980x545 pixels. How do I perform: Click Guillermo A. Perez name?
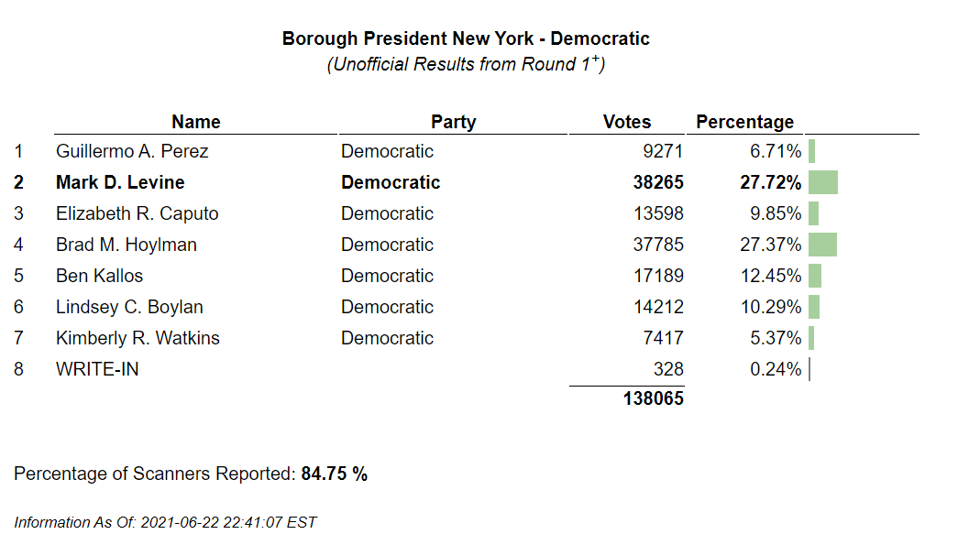132,151
